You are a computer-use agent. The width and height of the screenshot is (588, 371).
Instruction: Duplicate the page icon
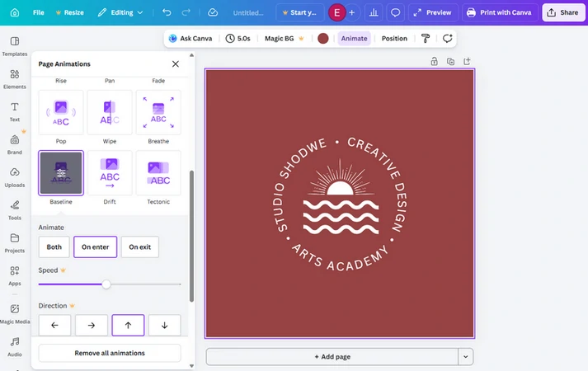tap(450, 62)
